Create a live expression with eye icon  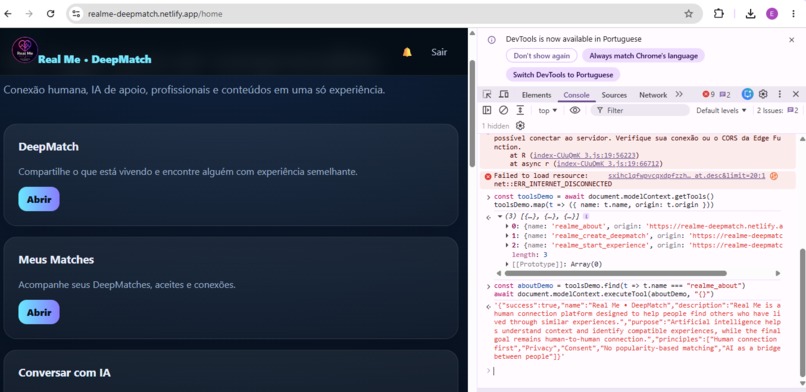point(575,110)
